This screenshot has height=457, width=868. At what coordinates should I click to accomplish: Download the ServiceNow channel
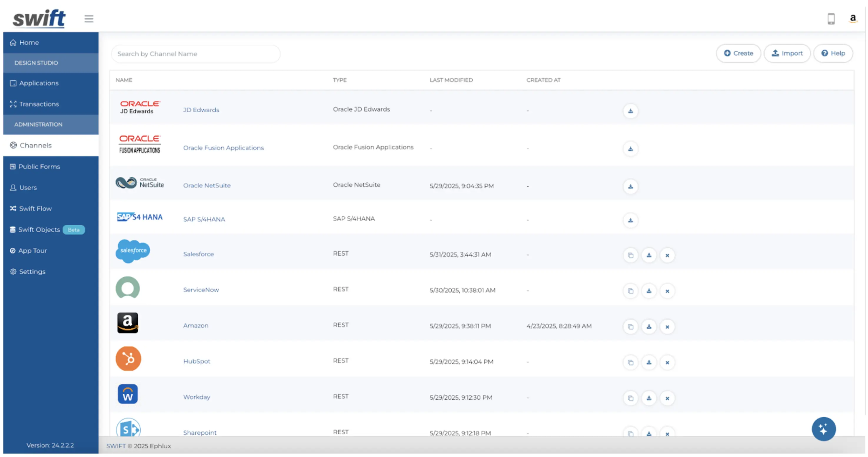648,291
